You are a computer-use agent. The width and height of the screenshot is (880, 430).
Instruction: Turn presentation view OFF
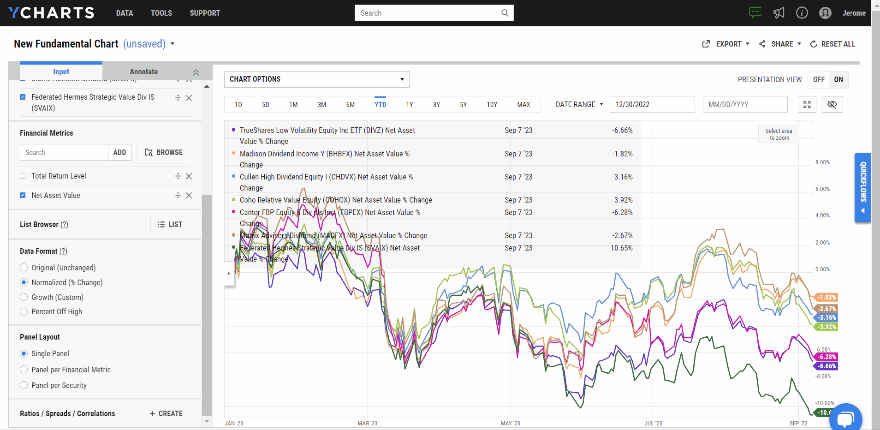point(819,80)
